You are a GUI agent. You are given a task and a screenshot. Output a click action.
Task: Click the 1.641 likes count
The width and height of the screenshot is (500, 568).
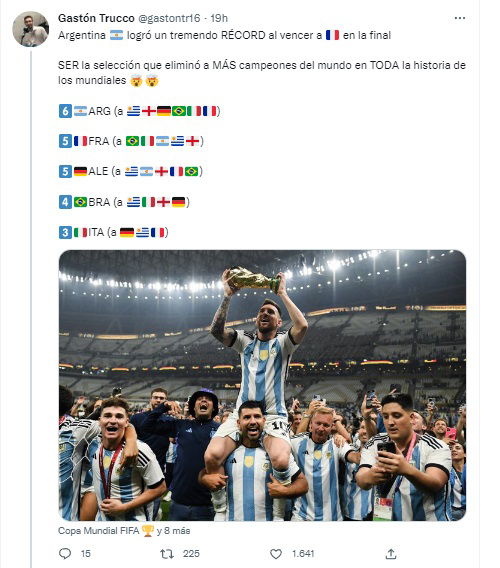click(x=303, y=554)
